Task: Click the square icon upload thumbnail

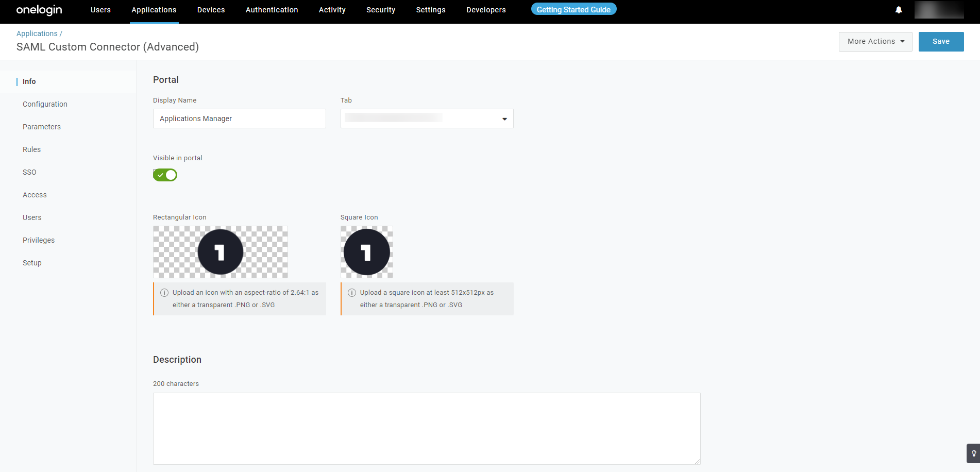Action: click(x=367, y=252)
